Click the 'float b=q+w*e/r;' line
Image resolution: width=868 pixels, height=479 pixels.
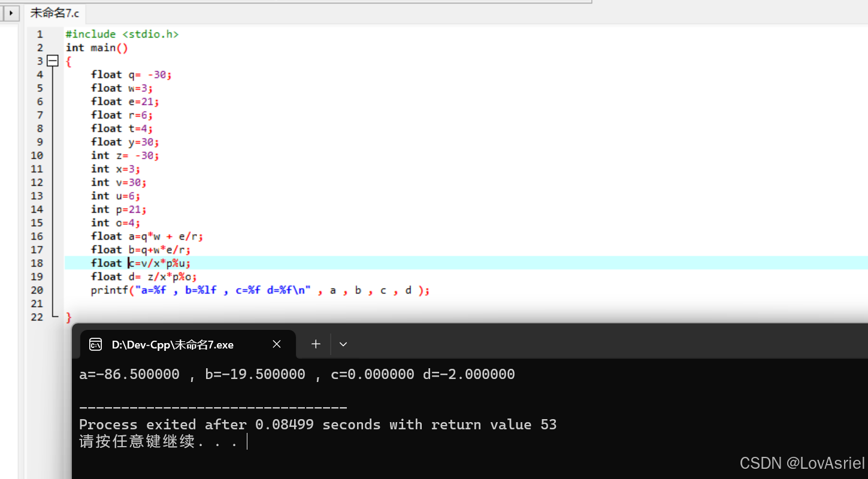click(x=141, y=250)
